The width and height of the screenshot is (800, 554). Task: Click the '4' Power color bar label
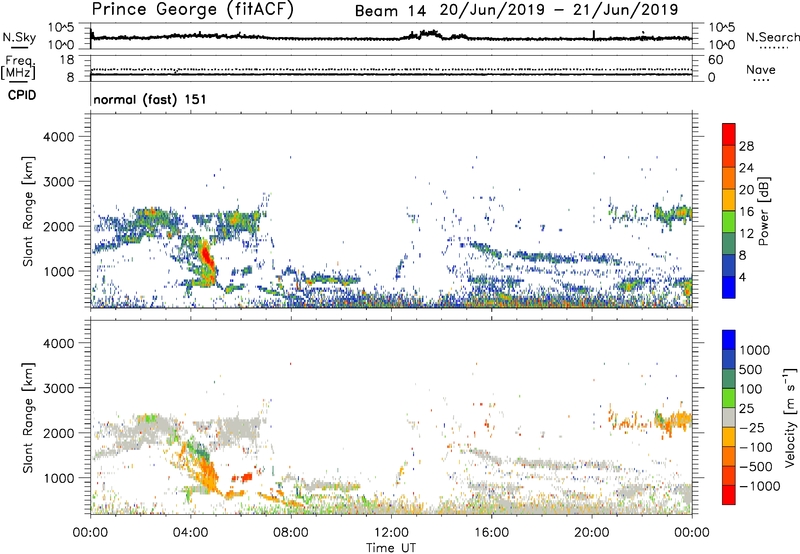[743, 277]
